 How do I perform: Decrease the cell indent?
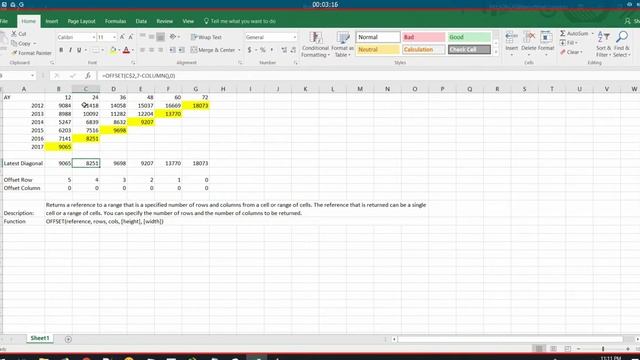pos(172,50)
